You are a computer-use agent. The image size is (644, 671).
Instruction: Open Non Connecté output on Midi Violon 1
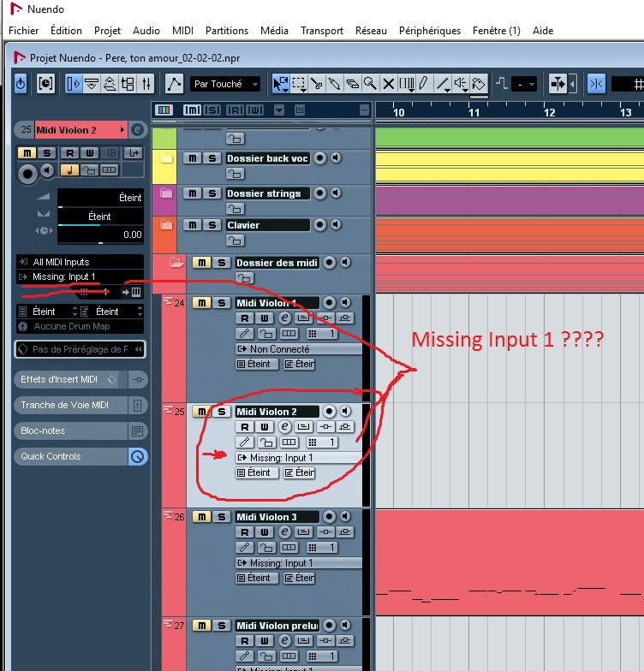point(298,349)
